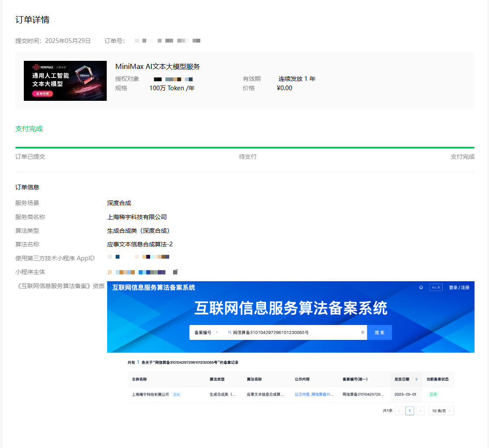The image size is (489, 448).
Task: Toggle the Aa large font size icon
Action: tap(436, 288)
